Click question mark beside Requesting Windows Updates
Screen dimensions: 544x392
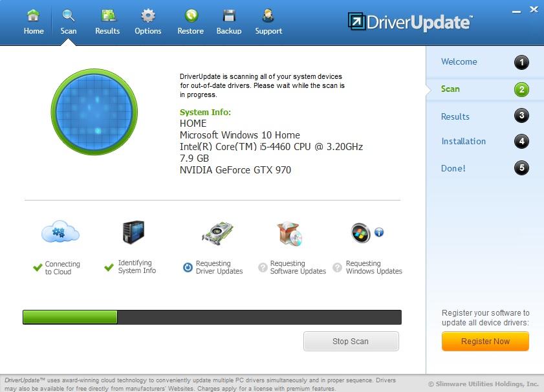337,267
